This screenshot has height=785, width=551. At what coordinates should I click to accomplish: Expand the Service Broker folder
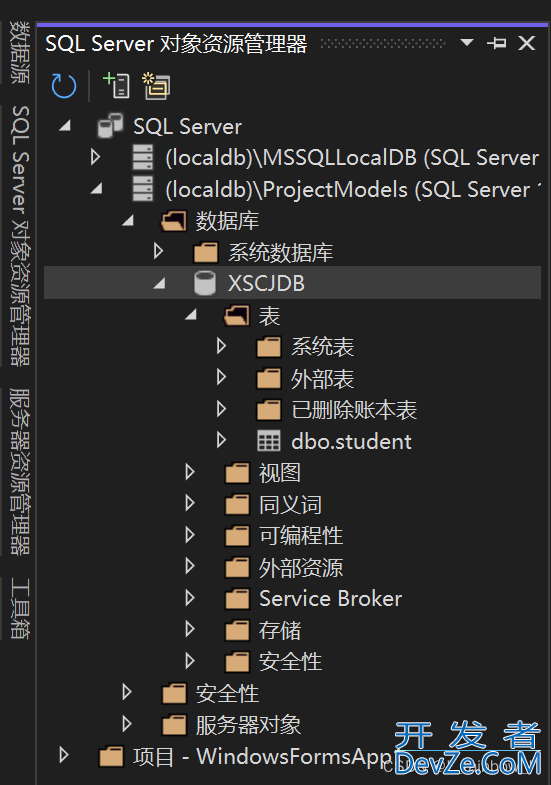click(190, 598)
